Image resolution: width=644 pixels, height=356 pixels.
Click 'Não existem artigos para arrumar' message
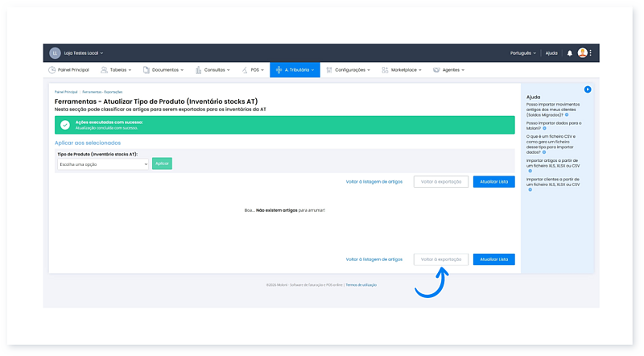pos(285,210)
